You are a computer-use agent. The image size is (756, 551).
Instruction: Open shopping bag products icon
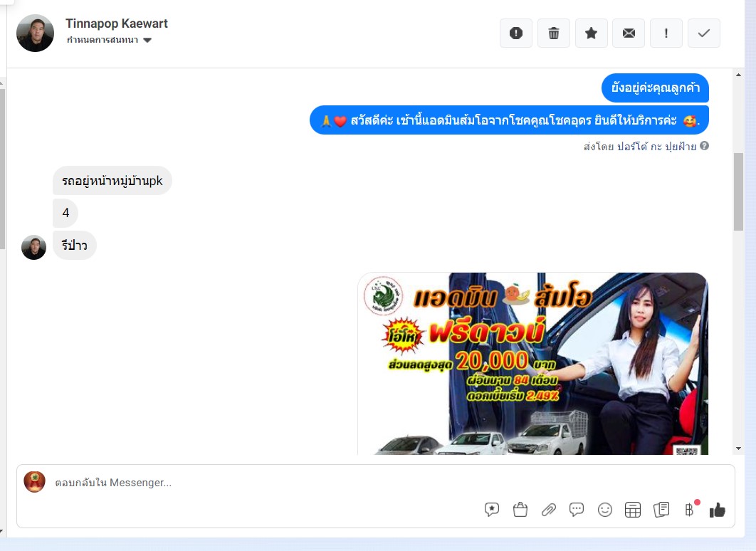click(520, 510)
